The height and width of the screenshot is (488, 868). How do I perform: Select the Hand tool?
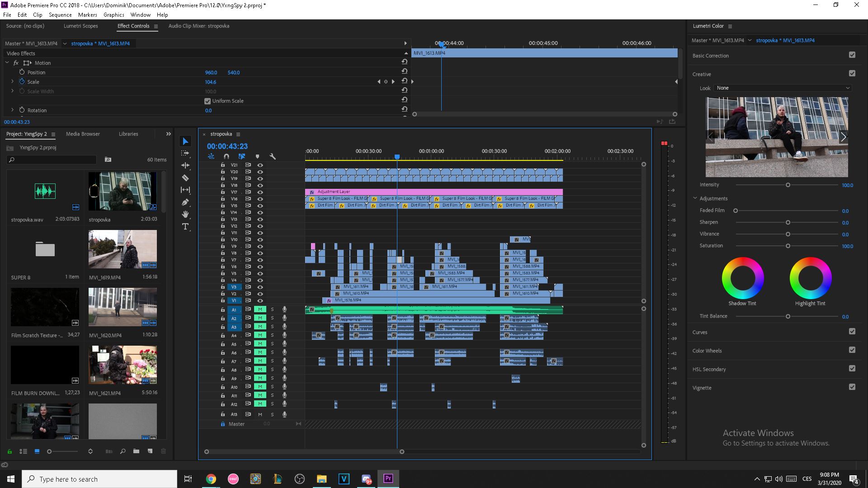click(185, 214)
